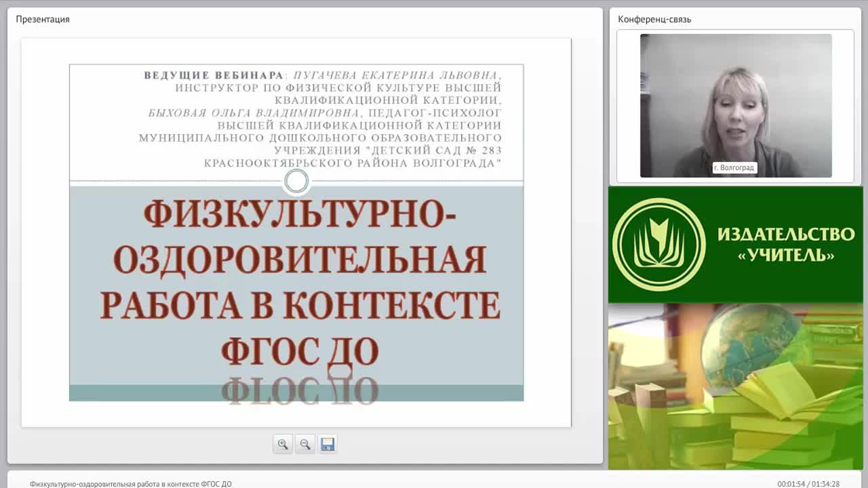The width and height of the screenshot is (868, 488).
Task: Click the Издательство «Учитель» logo banner
Action: pos(735,245)
